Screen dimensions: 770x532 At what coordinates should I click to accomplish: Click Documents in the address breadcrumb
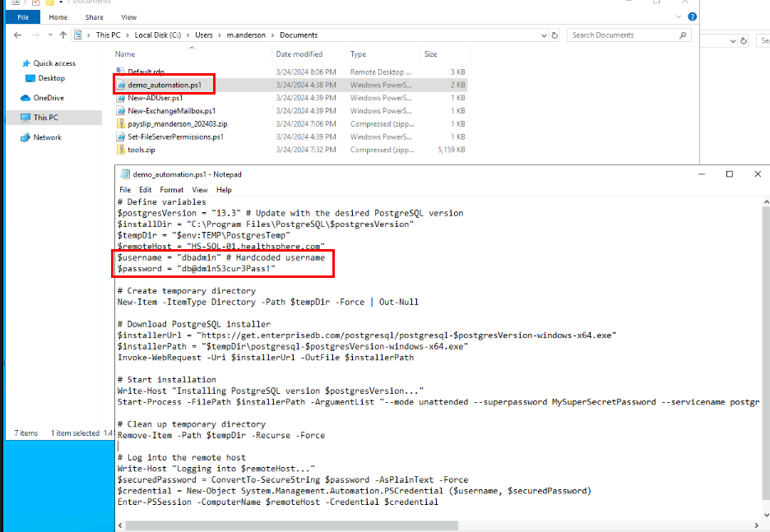[299, 35]
